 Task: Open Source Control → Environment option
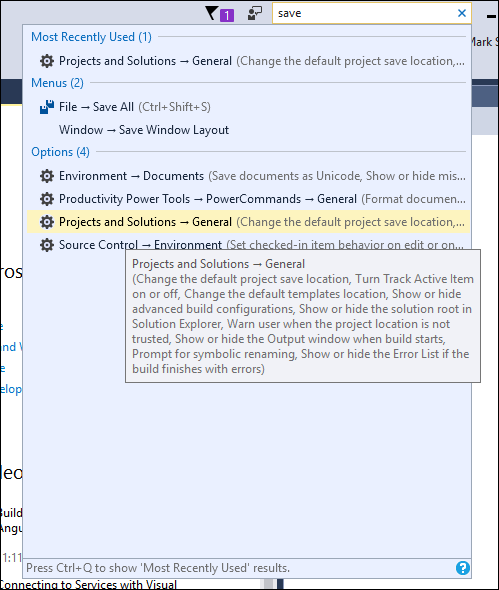(x=248, y=242)
